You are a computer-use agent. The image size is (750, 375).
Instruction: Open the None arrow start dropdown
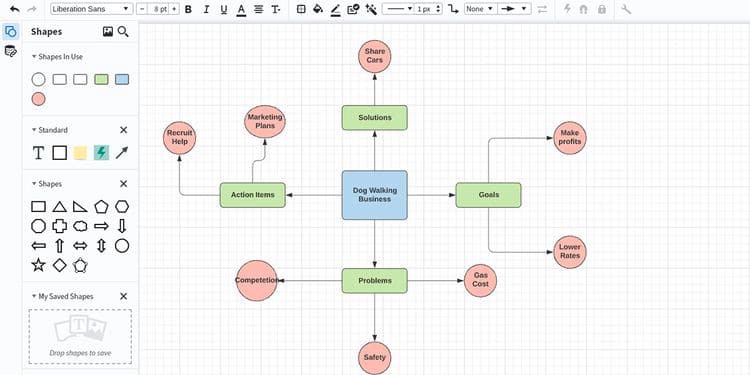pos(480,9)
